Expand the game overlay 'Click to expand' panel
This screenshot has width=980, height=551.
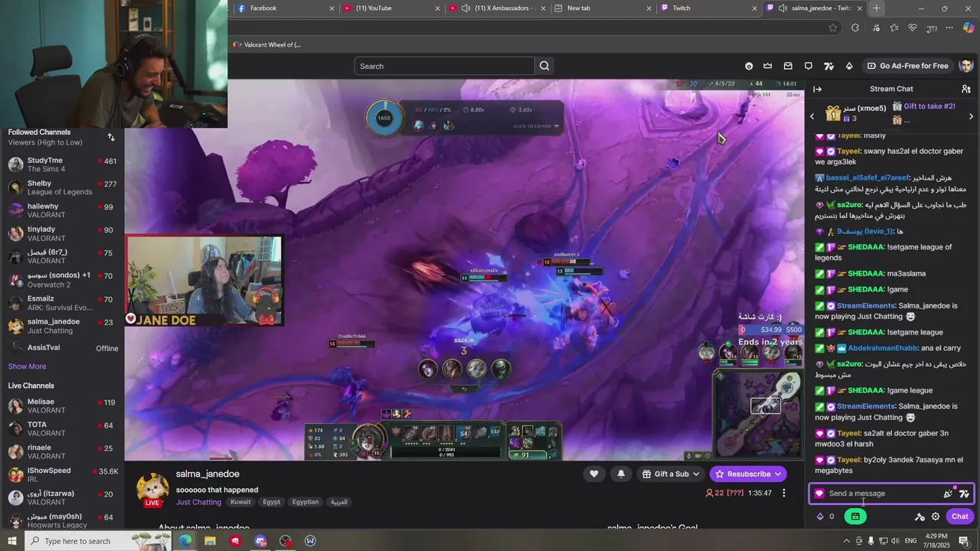pyautogui.click(x=536, y=126)
